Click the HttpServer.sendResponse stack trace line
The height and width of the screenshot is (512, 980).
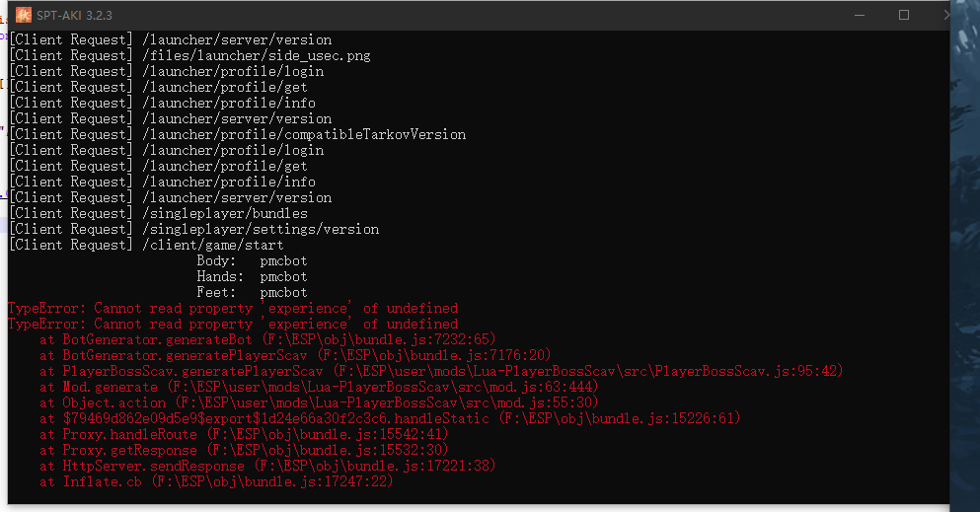coord(266,466)
